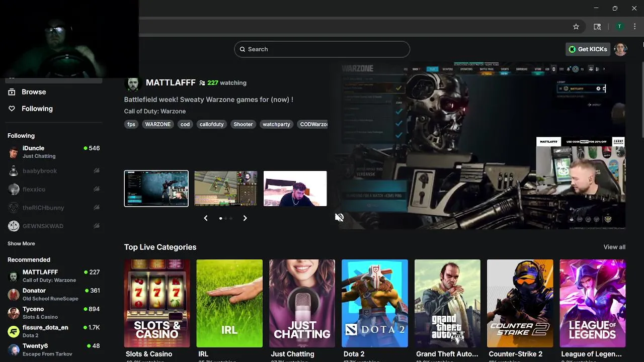Click the magnifier icon in search bar
This screenshot has height=362, width=644.
click(243, 49)
